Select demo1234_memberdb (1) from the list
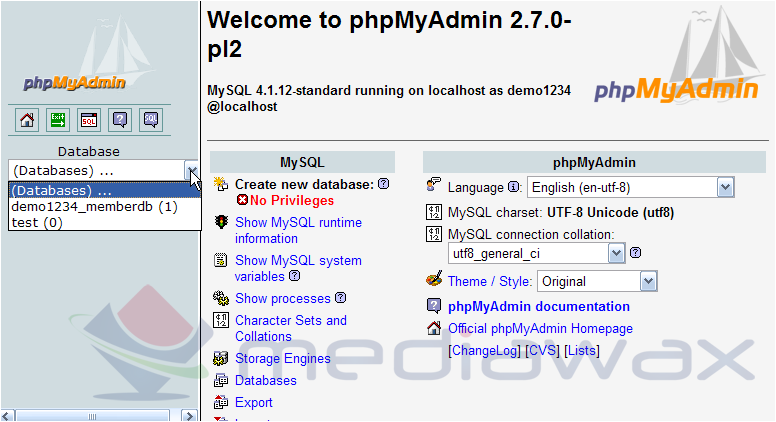The height and width of the screenshot is (422, 776). pos(105,207)
